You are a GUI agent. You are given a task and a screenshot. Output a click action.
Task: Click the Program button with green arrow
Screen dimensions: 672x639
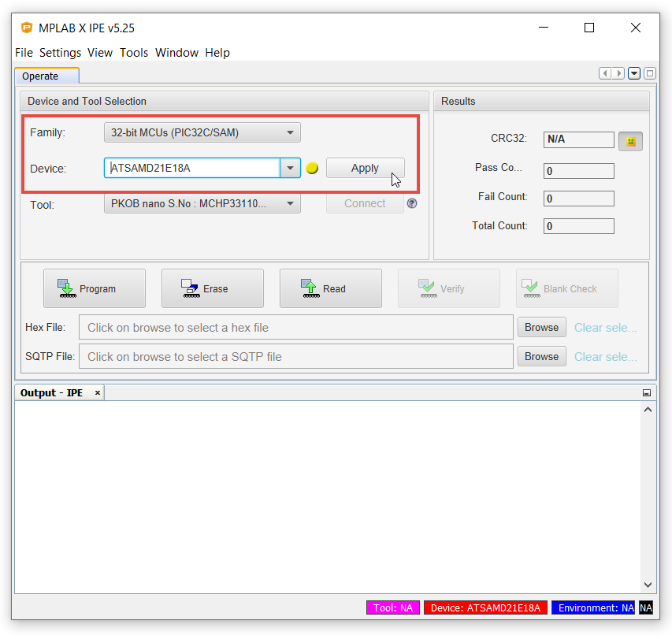pyautogui.click(x=95, y=288)
